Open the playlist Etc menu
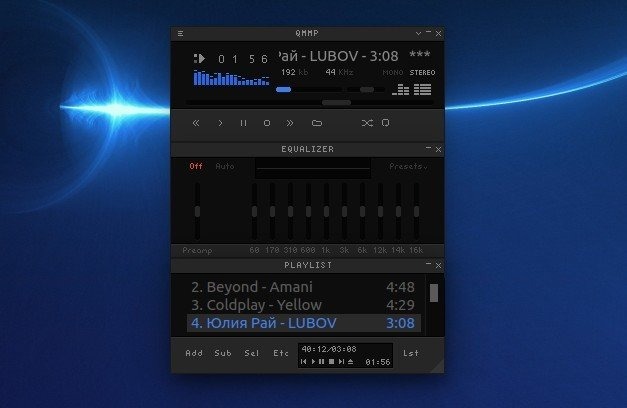 [x=281, y=353]
